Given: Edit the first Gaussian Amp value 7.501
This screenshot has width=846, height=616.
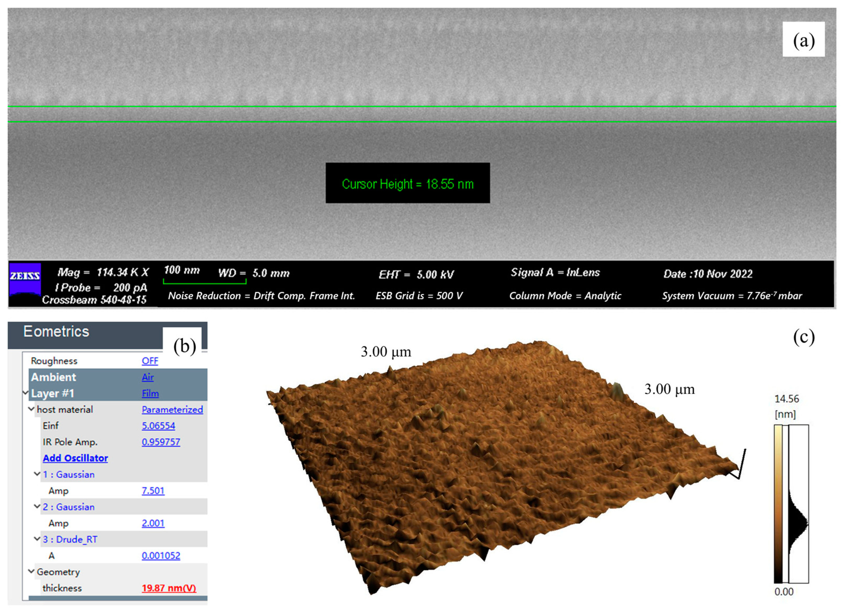Looking at the screenshot, I should click(x=154, y=491).
